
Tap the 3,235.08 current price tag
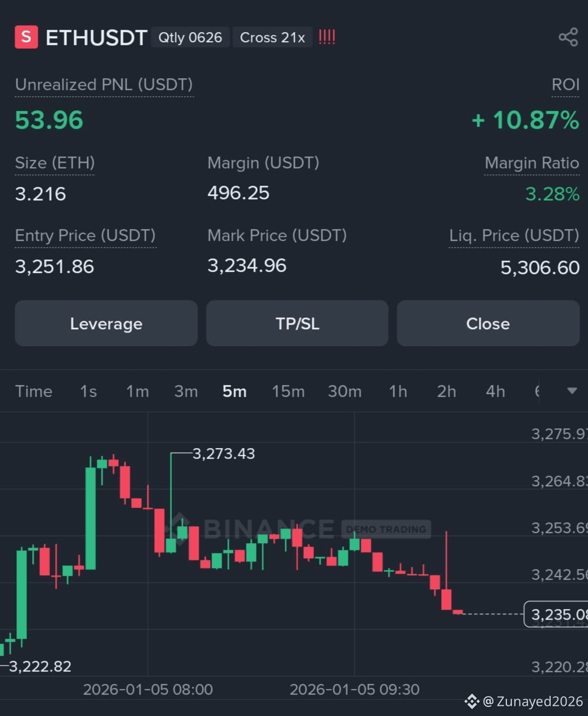tap(556, 614)
